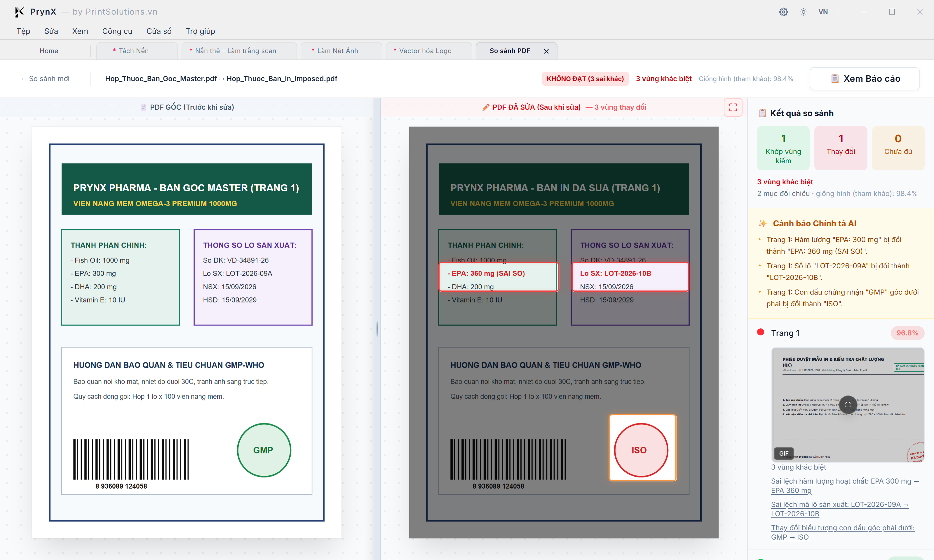Viewport: 934px width, 560px height.
Task: Open the Cửa sổ menu
Action: pyautogui.click(x=159, y=31)
